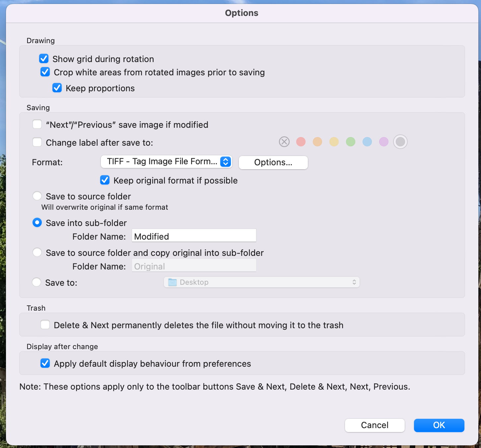This screenshot has width=481, height=448.
Task: Open the Desktop save location dropdown
Action: click(x=262, y=282)
